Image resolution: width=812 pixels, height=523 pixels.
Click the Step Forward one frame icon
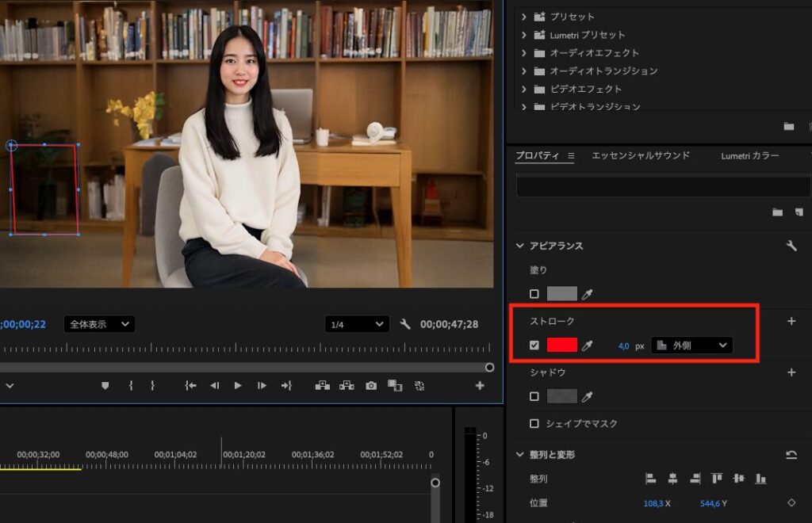click(262, 386)
